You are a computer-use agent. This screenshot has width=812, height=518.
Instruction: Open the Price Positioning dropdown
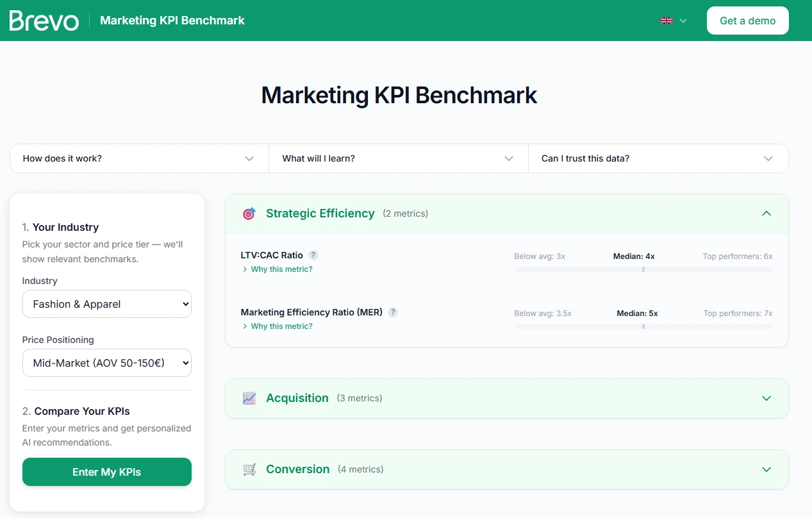click(106, 363)
